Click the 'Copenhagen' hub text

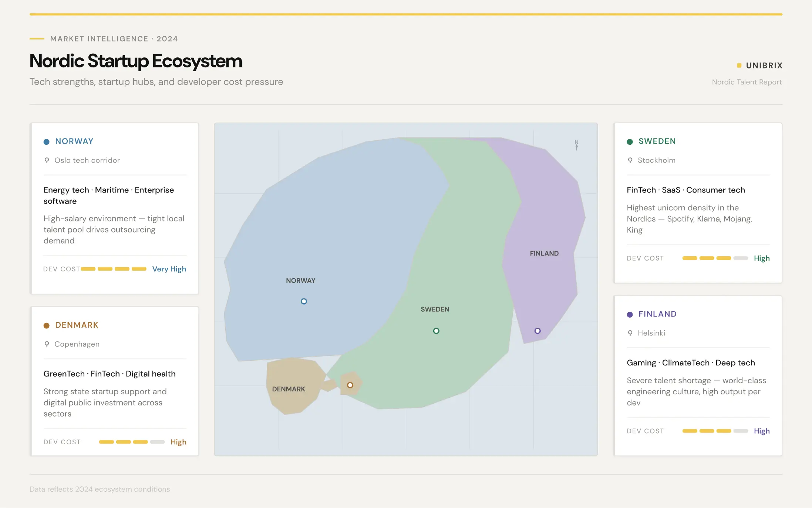tap(77, 344)
